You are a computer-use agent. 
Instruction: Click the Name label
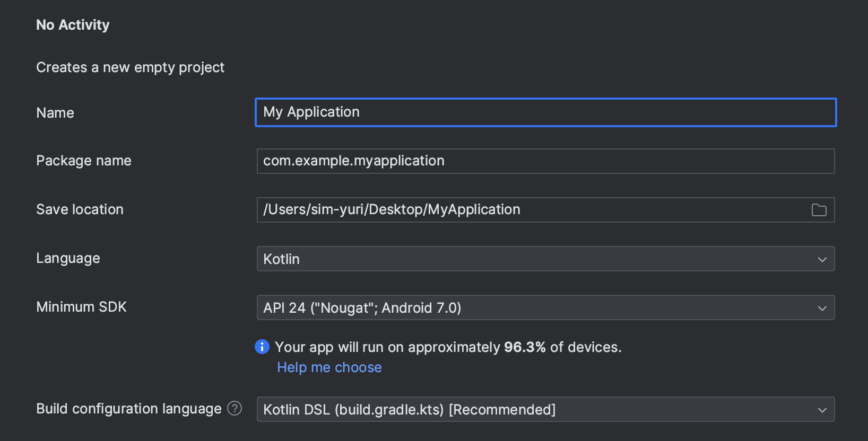tap(55, 113)
